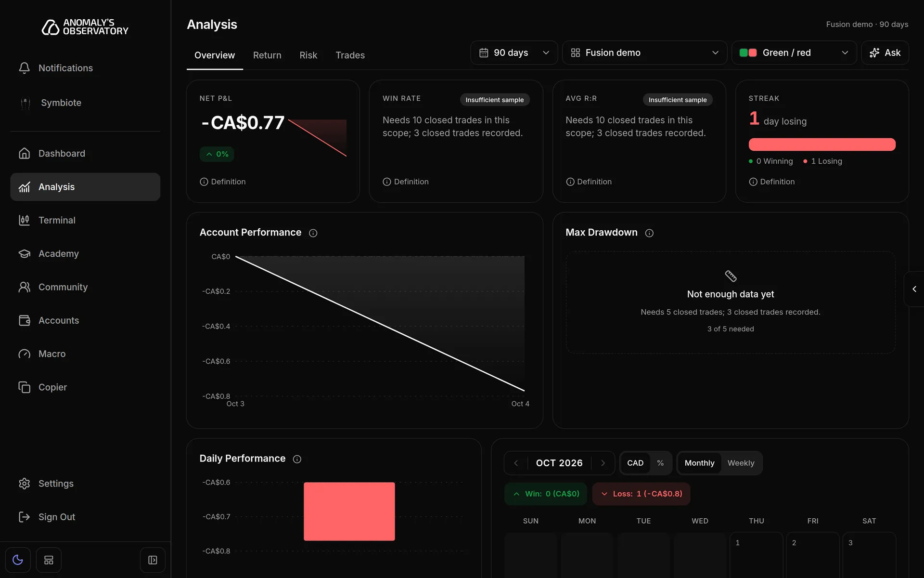Click the Win: 0 (CA$0) badge
Screen dimensions: 924x578
point(546,494)
